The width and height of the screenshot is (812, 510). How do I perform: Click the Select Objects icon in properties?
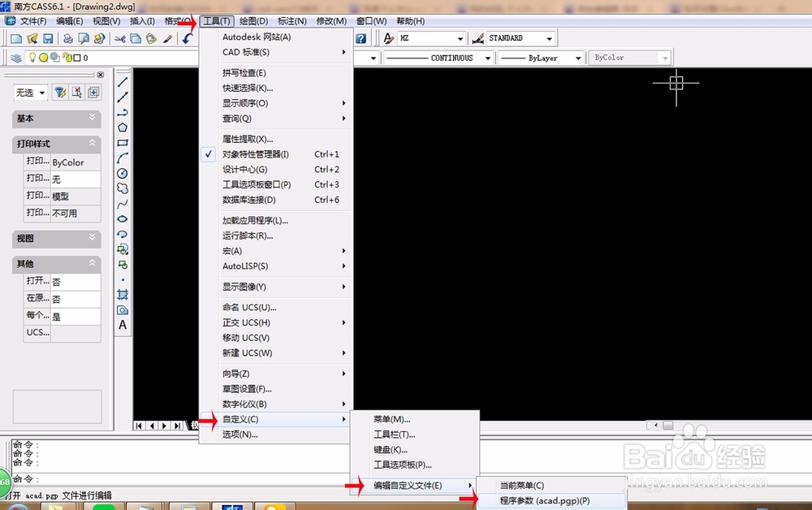(76, 93)
